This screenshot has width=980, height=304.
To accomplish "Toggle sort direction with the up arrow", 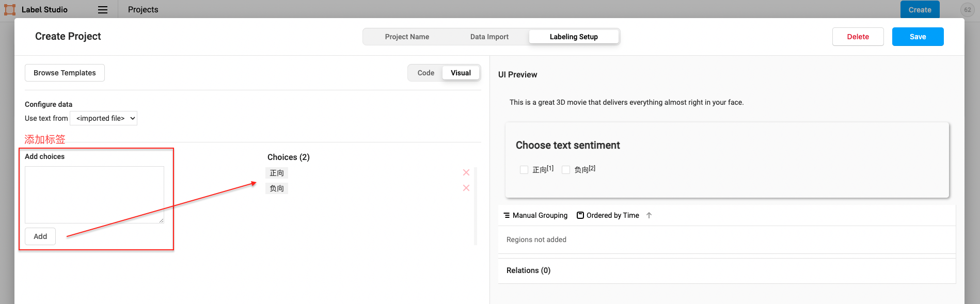I will click(649, 215).
